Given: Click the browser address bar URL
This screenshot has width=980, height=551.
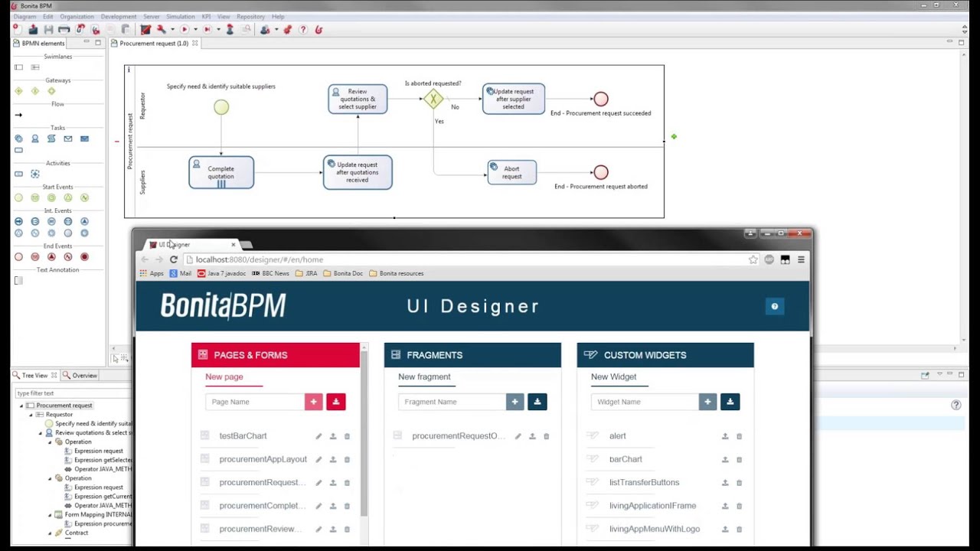Looking at the screenshot, I should pos(260,259).
